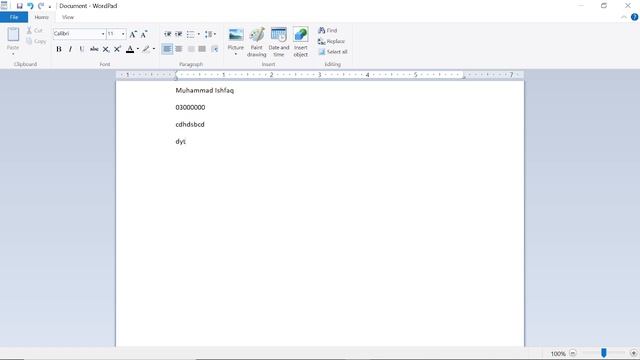Viewport: 640px width, 360px height.
Task: Toggle Underline formatting
Action: click(x=82, y=49)
